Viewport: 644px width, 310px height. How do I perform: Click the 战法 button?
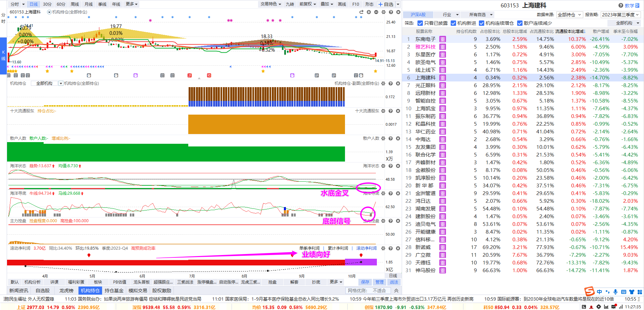(x=394, y=282)
